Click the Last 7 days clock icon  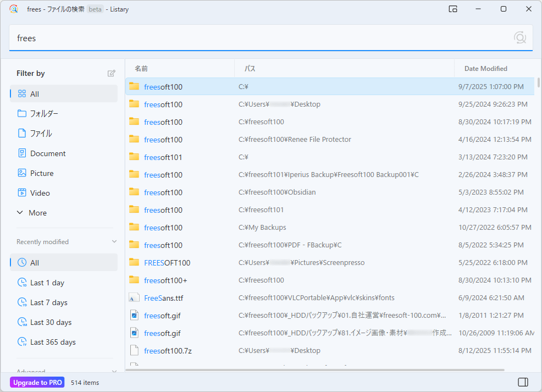click(x=22, y=302)
